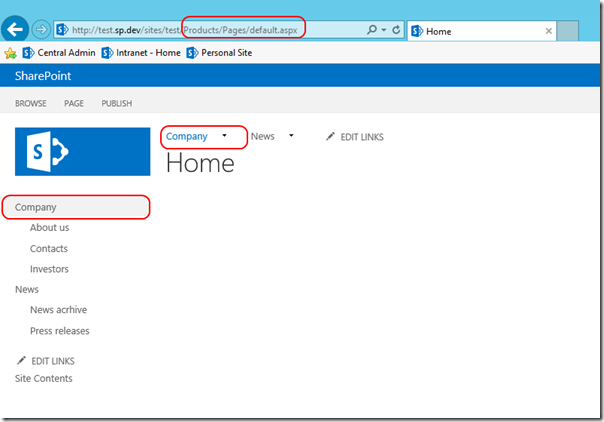Click Company in the top navigation
The image size is (604, 422).
(187, 136)
